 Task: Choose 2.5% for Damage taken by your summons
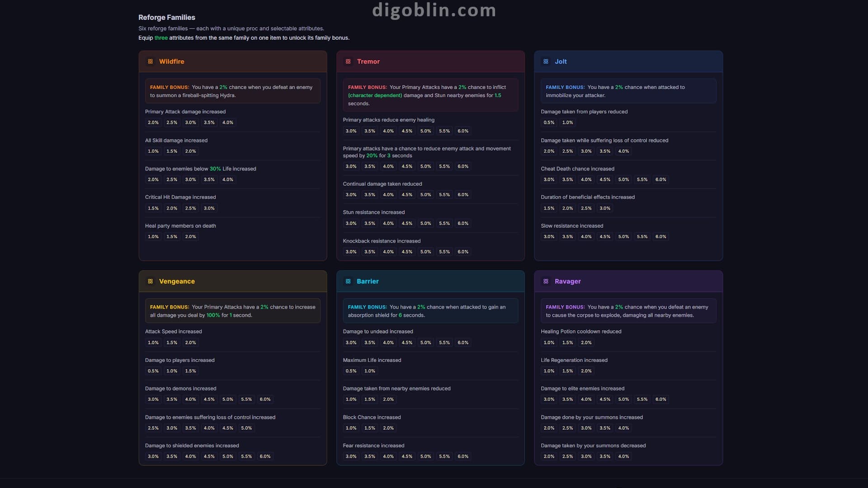[x=568, y=456]
